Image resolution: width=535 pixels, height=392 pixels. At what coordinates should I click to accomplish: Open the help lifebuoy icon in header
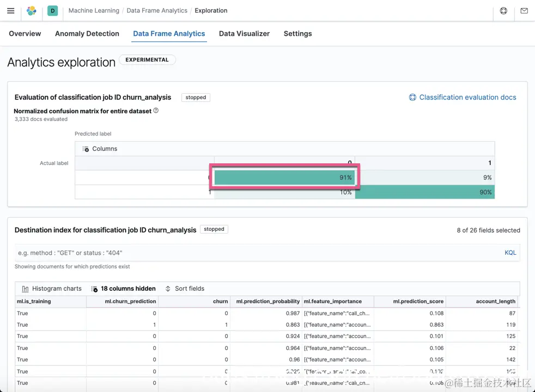(503, 10)
